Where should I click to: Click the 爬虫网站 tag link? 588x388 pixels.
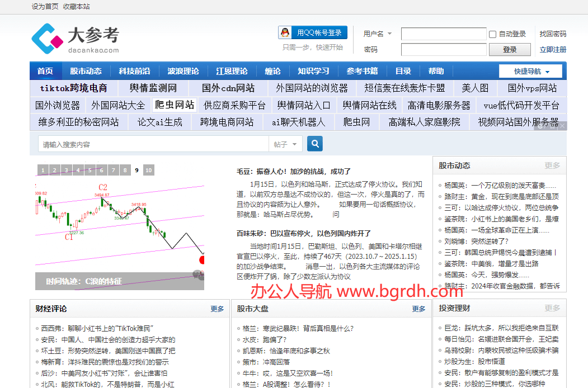(x=174, y=105)
